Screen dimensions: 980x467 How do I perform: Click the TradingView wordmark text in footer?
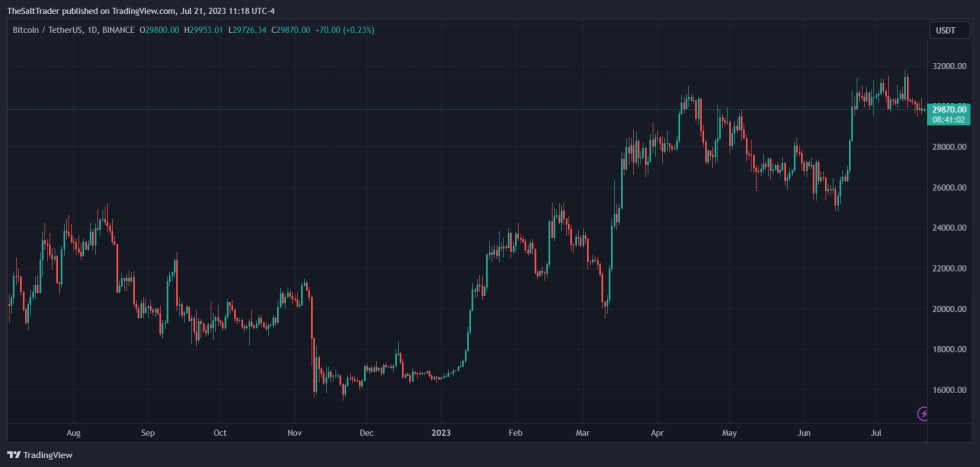pos(48,455)
